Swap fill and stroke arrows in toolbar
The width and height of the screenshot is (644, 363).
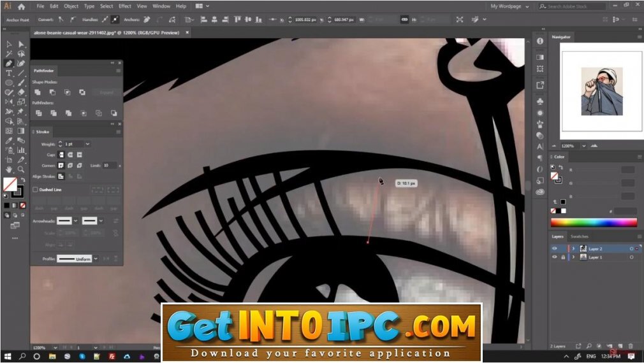click(23, 180)
